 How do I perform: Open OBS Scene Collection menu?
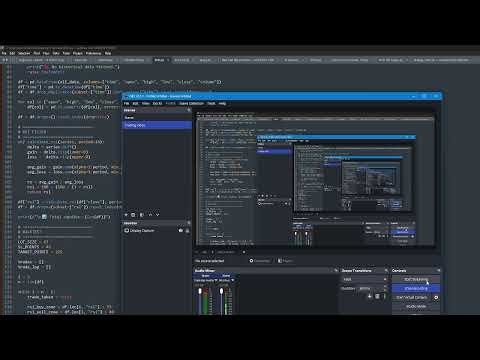(191, 103)
